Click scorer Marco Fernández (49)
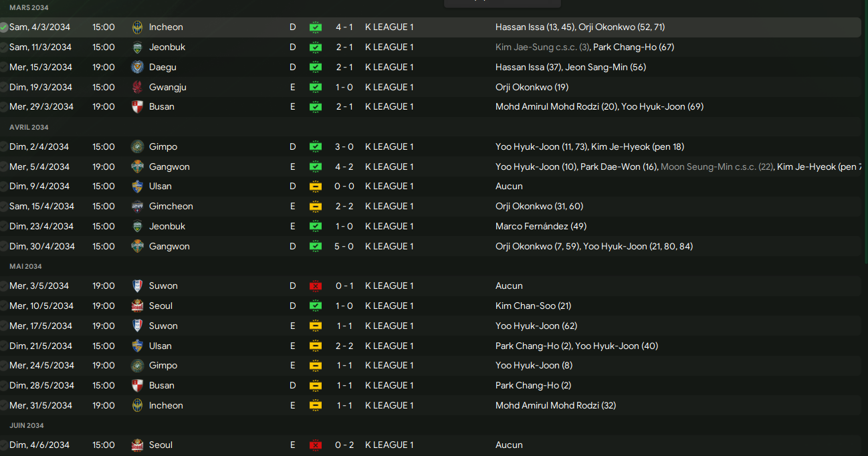Image resolution: width=868 pixels, height=456 pixels. pyautogui.click(x=541, y=227)
